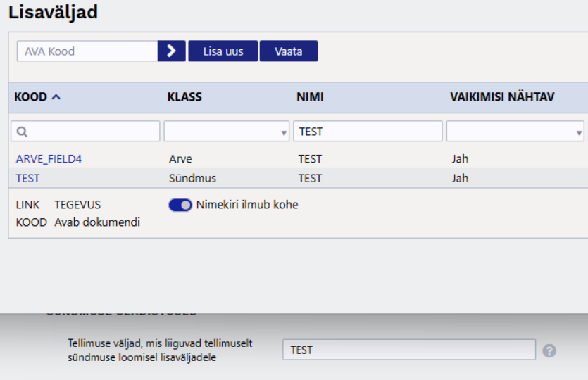Screen dimensions: 588x380
Task: Open the TEST code link
Action: pos(28,178)
